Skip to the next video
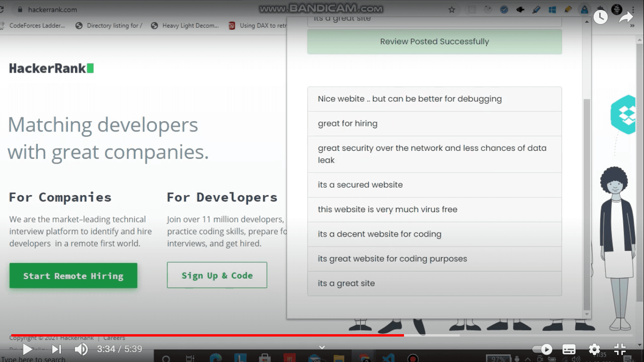The height and width of the screenshot is (362, 644). (57, 349)
